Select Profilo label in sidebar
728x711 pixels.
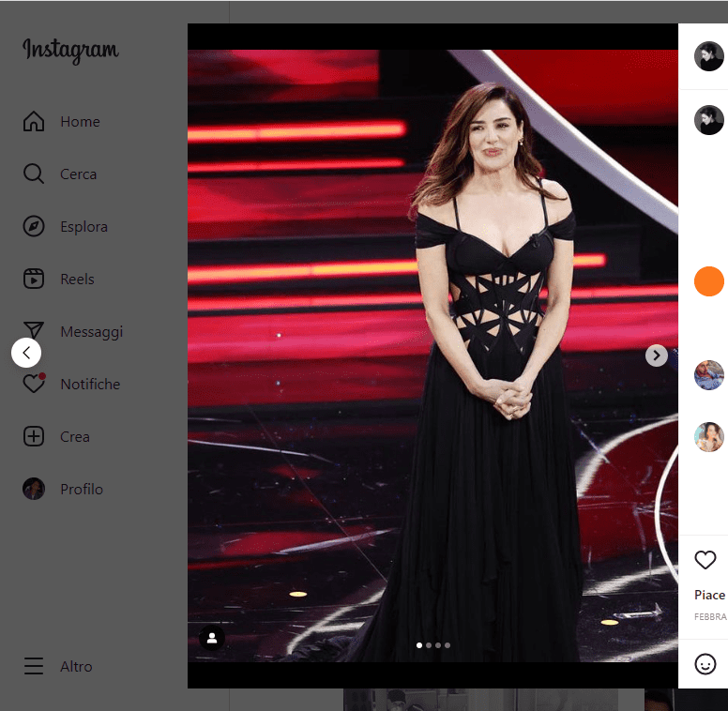(x=82, y=489)
